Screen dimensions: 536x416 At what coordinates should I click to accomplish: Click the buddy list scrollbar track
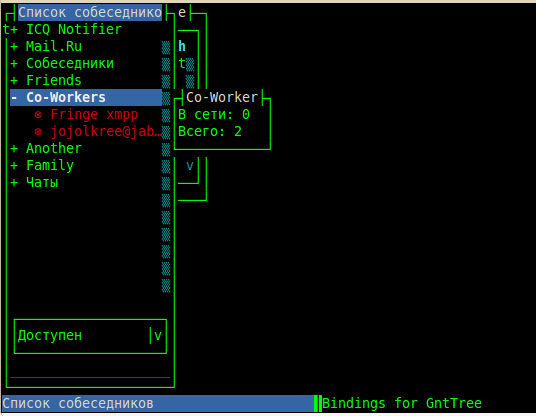[166, 166]
